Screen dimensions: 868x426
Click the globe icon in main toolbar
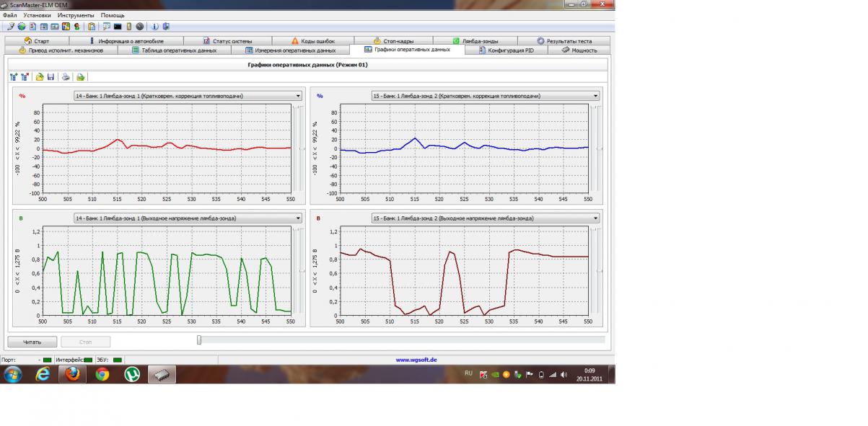click(x=22, y=27)
